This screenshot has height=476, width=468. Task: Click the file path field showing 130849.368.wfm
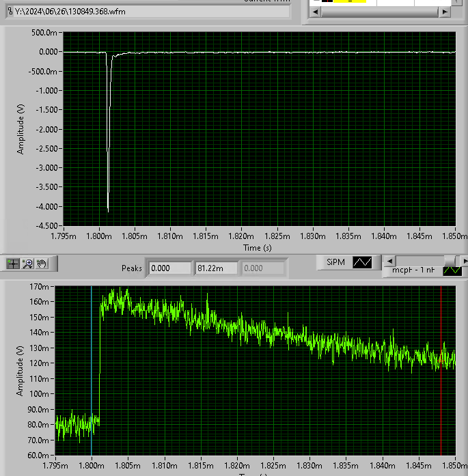pyautogui.click(x=152, y=12)
